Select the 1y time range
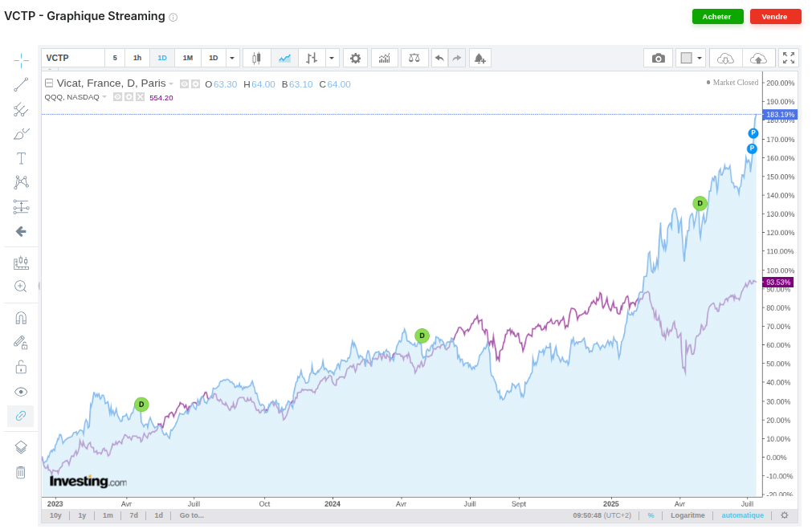This screenshot has height=529, width=812. (82, 515)
